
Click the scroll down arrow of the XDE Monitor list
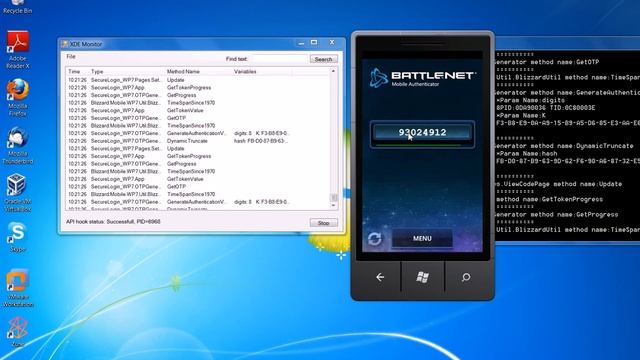[333, 206]
